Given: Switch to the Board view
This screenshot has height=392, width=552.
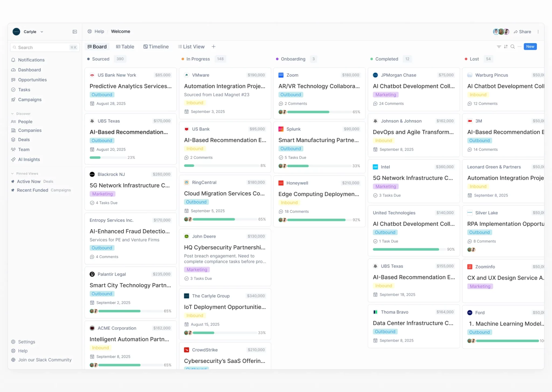Looking at the screenshot, I should pos(97,46).
